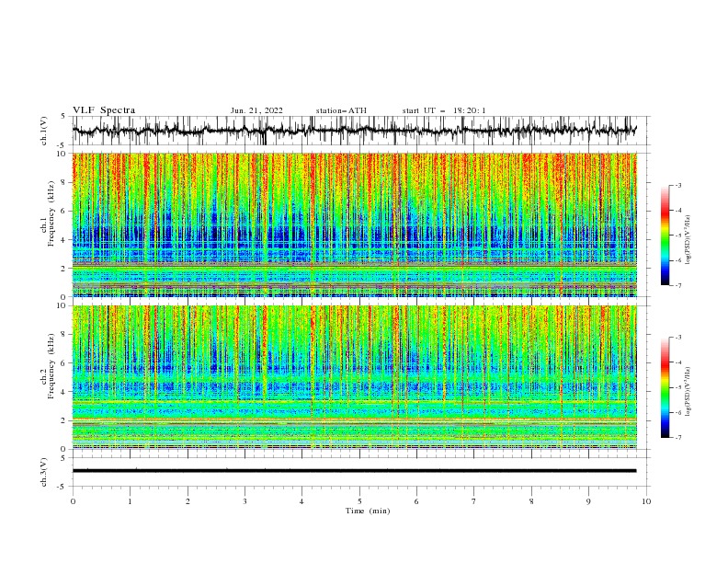Click the ch.3(V) axis label
The height and width of the screenshot is (563, 728).
point(44,472)
